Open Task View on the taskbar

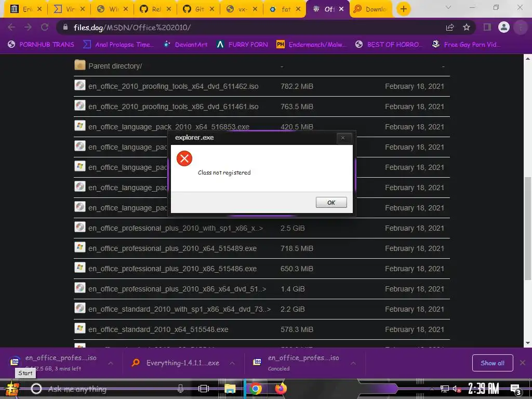[203, 389]
